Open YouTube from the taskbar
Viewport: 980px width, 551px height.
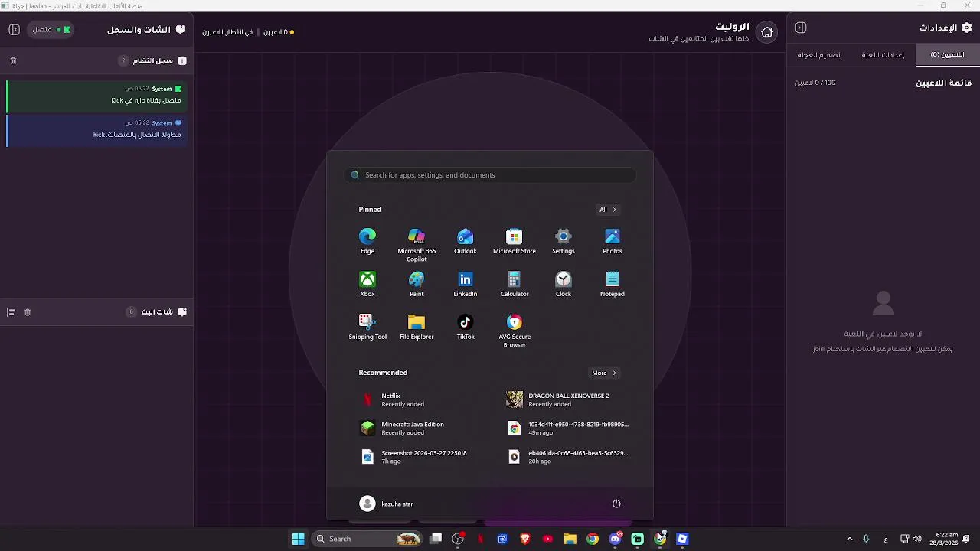547,539
